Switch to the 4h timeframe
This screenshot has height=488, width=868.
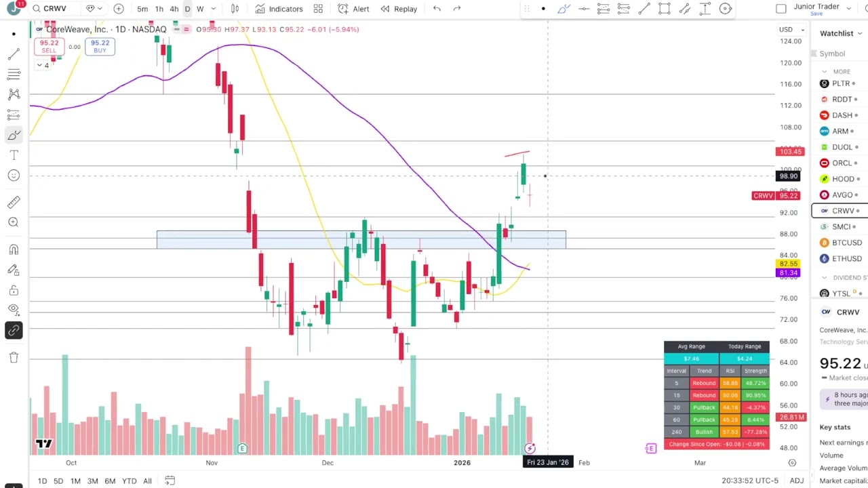(174, 9)
